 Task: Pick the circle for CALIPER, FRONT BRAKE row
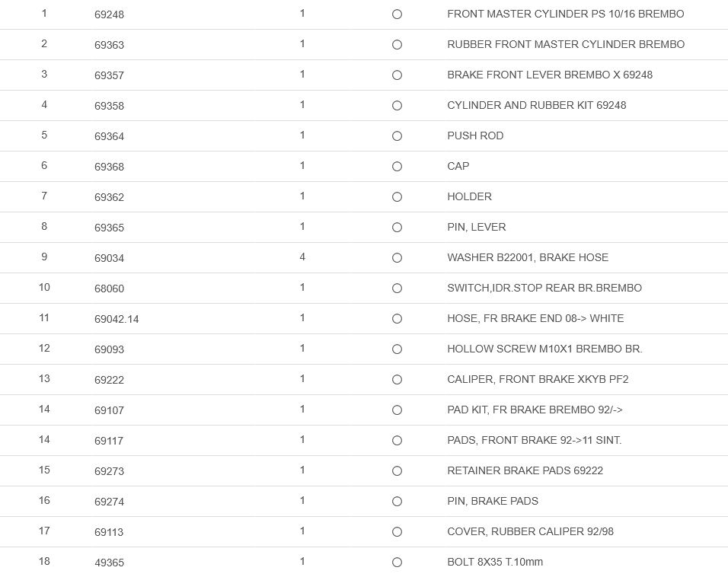point(397,380)
